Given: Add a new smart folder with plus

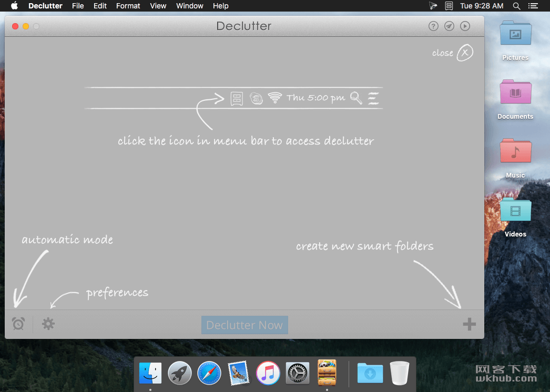Looking at the screenshot, I should point(469,324).
